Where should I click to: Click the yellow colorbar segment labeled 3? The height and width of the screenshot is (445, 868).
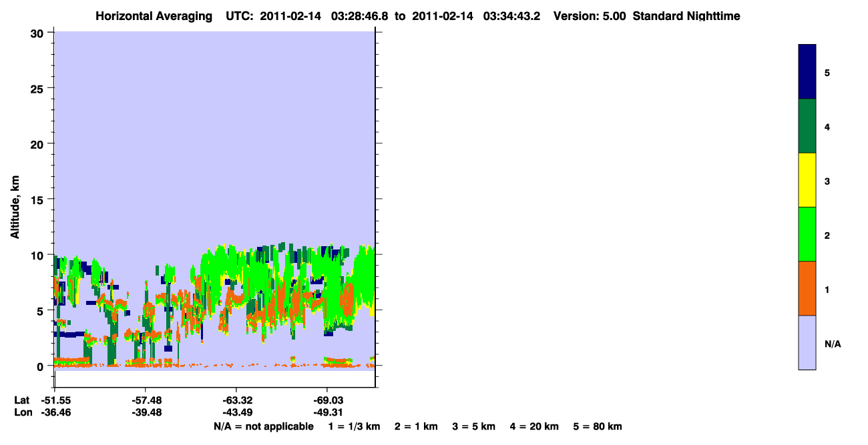(x=807, y=180)
